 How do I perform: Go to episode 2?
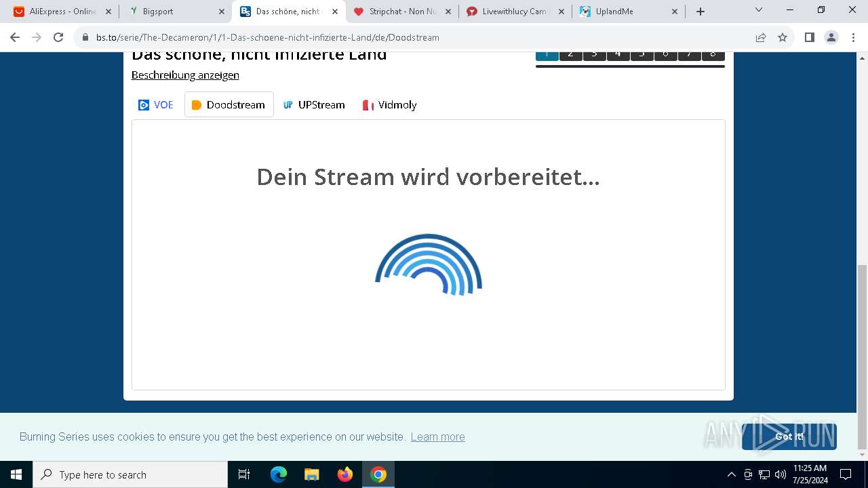coord(571,56)
